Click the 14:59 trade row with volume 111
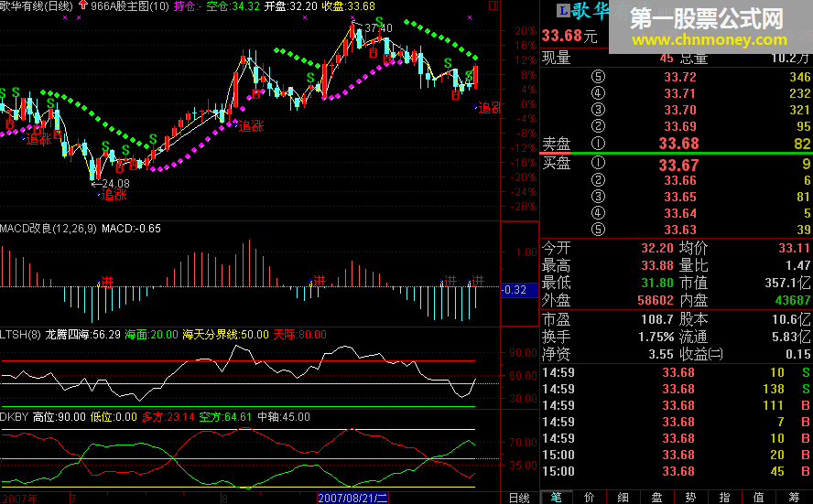The image size is (813, 504). (x=676, y=405)
